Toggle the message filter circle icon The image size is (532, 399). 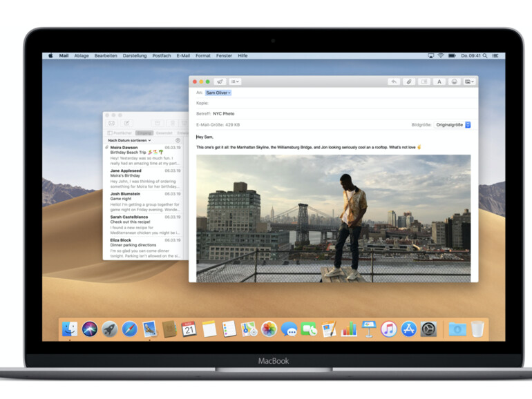178,140
